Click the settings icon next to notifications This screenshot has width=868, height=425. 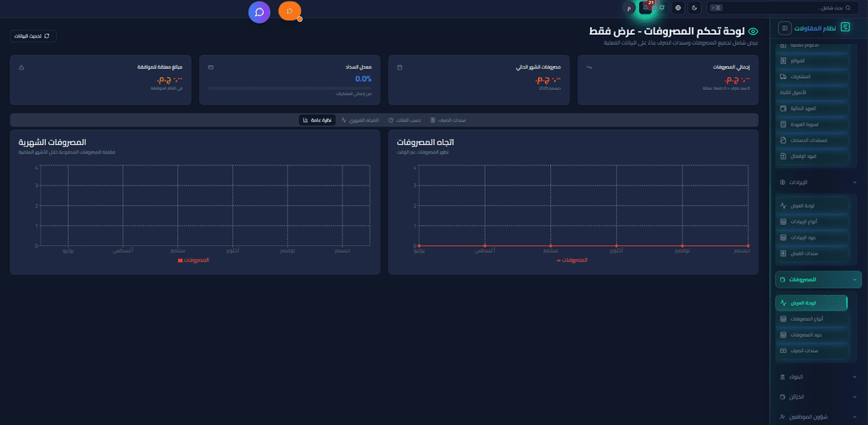(x=662, y=8)
